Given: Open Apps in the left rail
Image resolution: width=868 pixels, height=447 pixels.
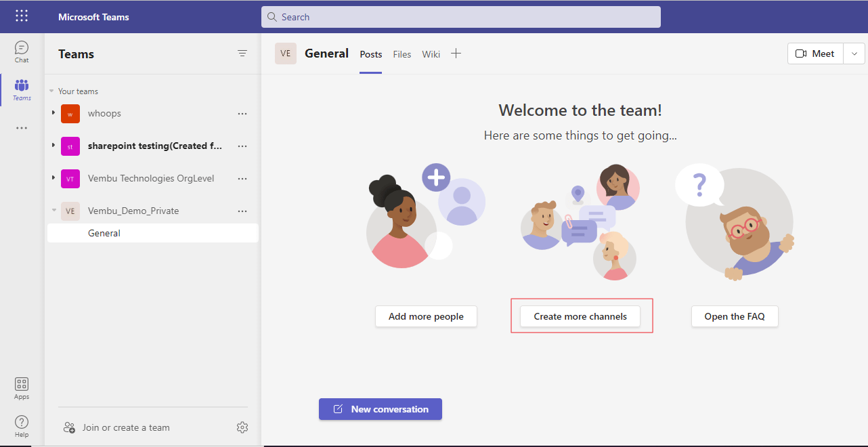Looking at the screenshot, I should tap(22, 389).
